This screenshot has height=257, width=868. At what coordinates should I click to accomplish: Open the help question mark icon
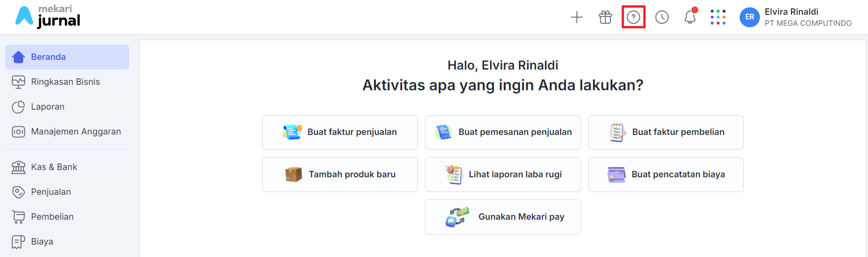point(633,18)
